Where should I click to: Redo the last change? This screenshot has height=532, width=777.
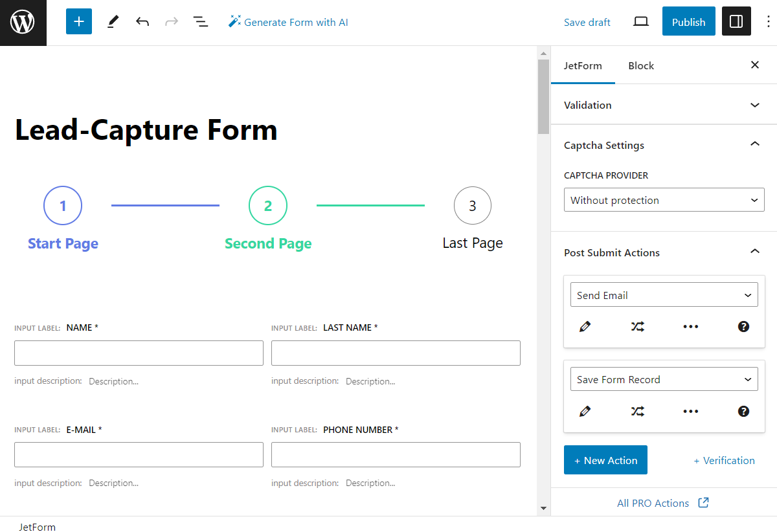[171, 21]
